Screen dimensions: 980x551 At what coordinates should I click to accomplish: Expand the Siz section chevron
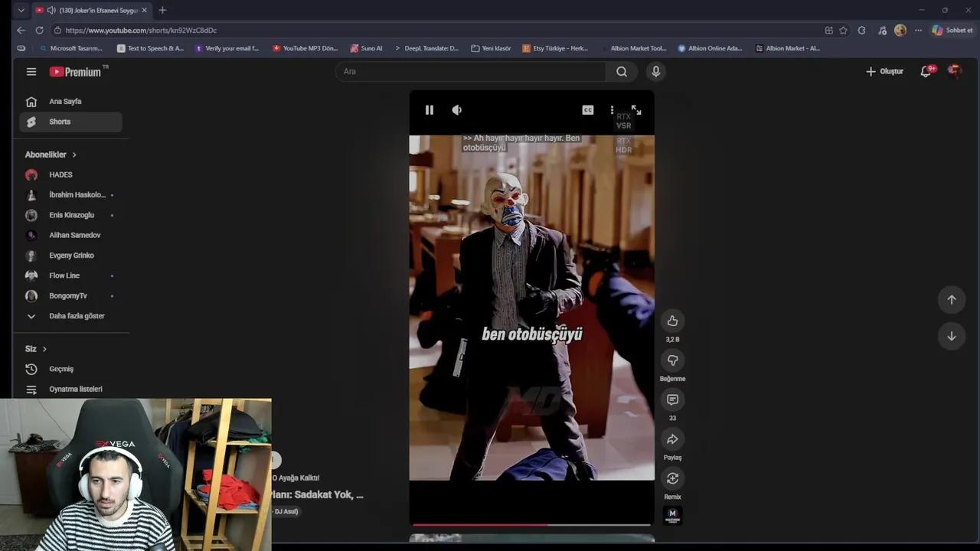pyautogui.click(x=44, y=349)
